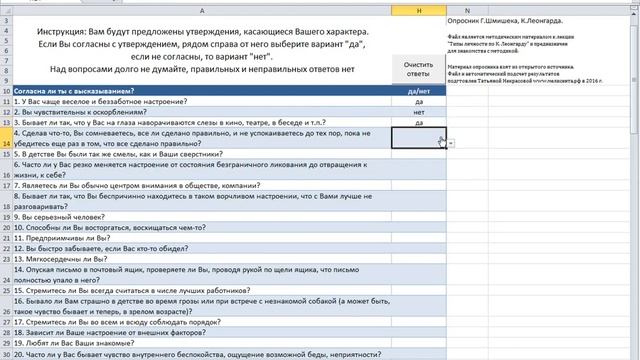Click the empty answer cell for question 9
This screenshot has height=360, width=640.
(x=419, y=217)
